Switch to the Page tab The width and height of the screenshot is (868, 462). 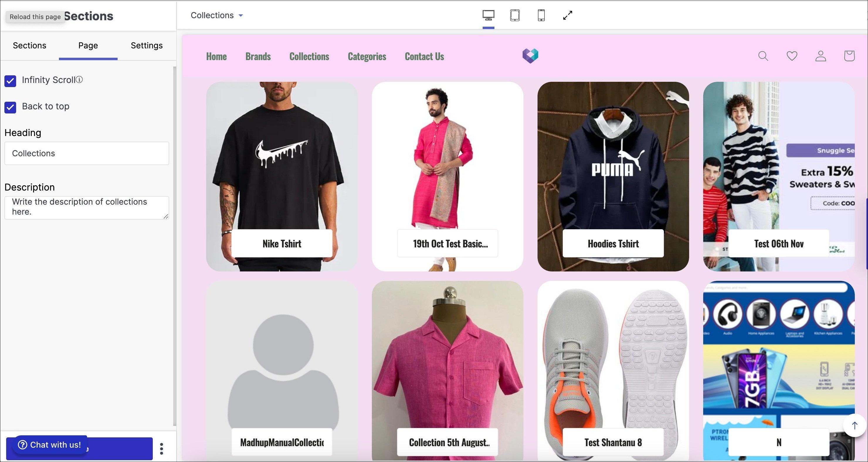88,45
